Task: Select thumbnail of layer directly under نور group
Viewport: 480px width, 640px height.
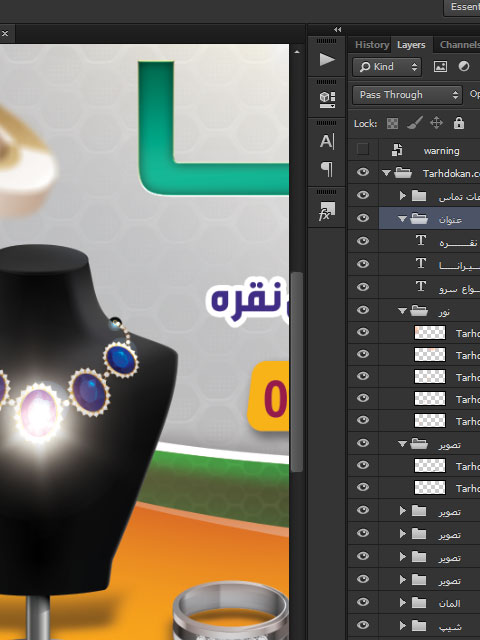Action: coord(429,333)
